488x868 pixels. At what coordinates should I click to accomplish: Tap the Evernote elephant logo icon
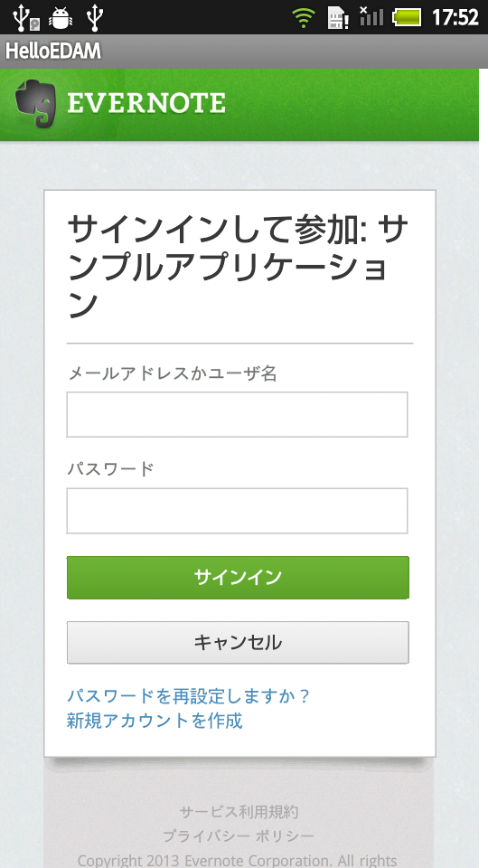pyautogui.click(x=36, y=103)
